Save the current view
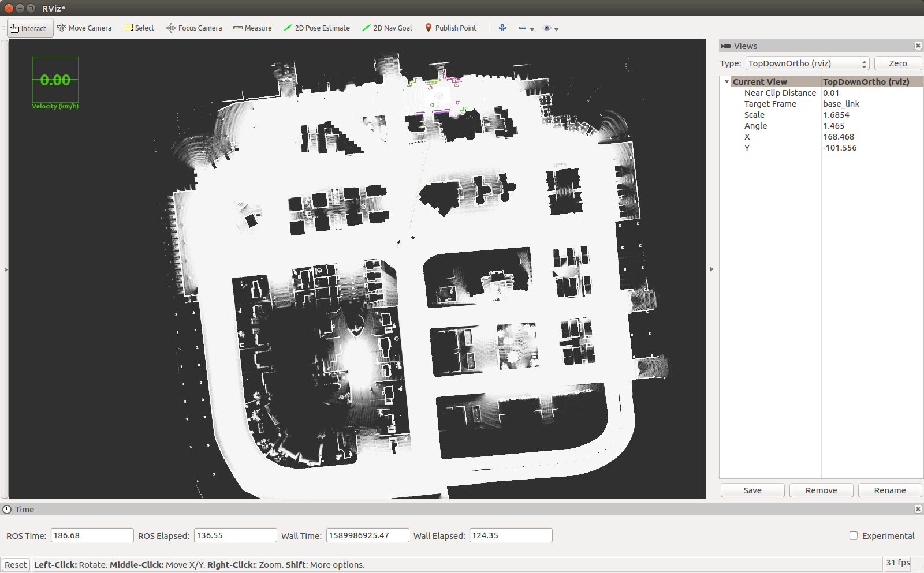This screenshot has height=573, width=924. click(752, 490)
